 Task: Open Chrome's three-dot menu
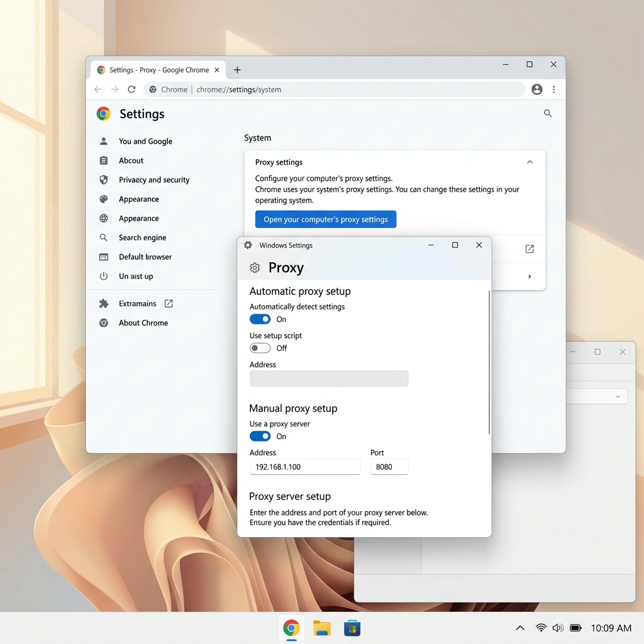point(554,89)
